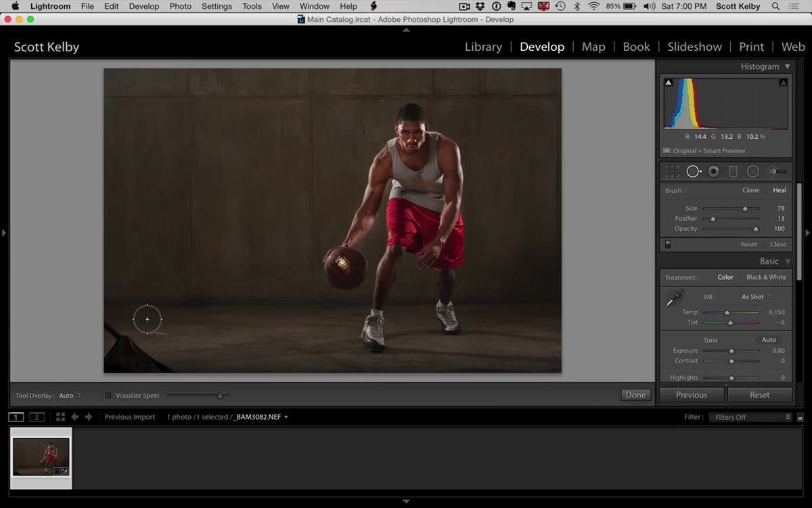
Task: Open the Develop menu in menu bar
Action: [144, 6]
